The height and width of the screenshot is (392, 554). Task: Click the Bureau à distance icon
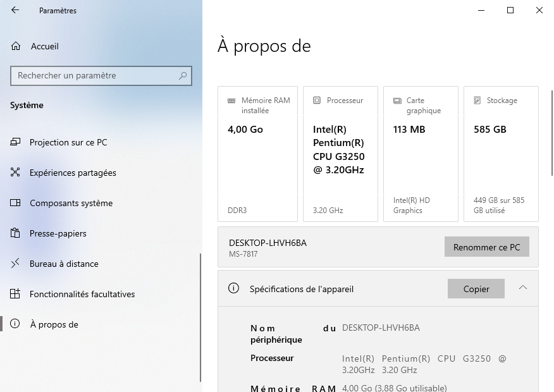coord(16,264)
